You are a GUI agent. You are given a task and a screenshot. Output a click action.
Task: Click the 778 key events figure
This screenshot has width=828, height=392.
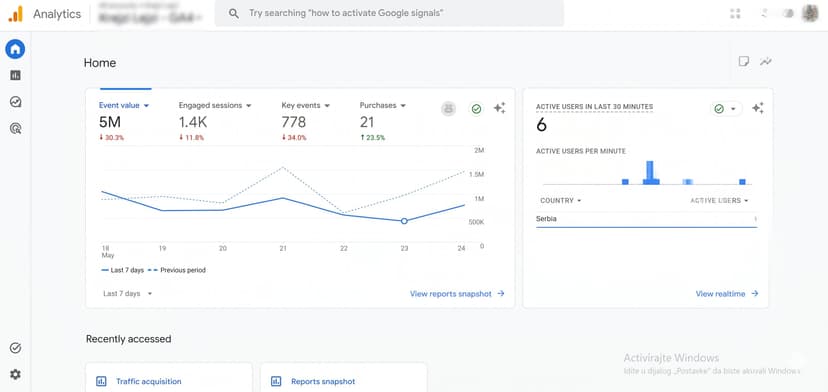(x=294, y=123)
